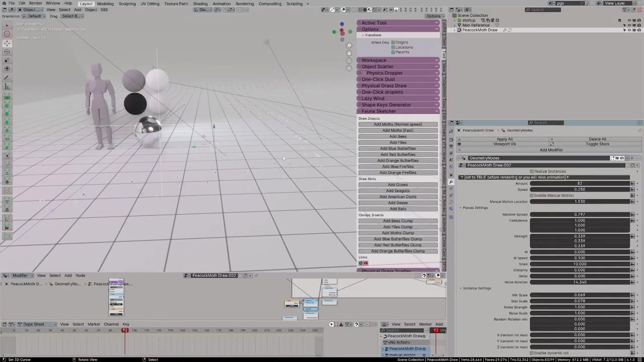Viewport: 644px width, 362px height.
Task: Click the red YouTube link icon under Links
Action: (366, 263)
